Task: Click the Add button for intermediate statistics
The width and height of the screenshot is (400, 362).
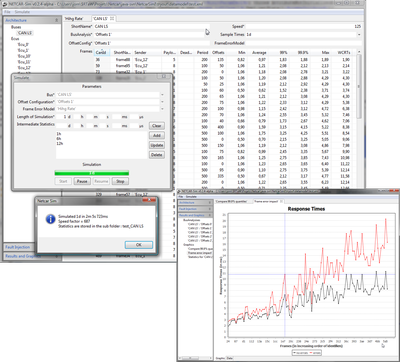Action: tap(157, 136)
